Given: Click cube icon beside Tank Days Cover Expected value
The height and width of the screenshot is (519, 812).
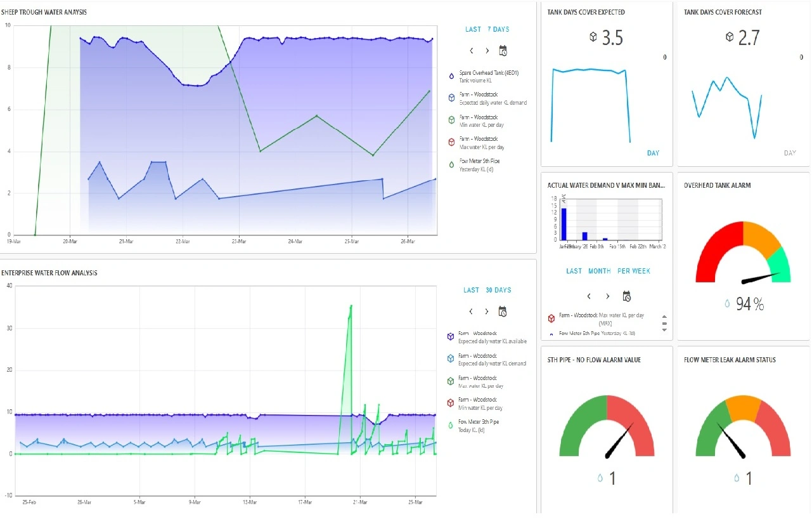Looking at the screenshot, I should pos(593,37).
